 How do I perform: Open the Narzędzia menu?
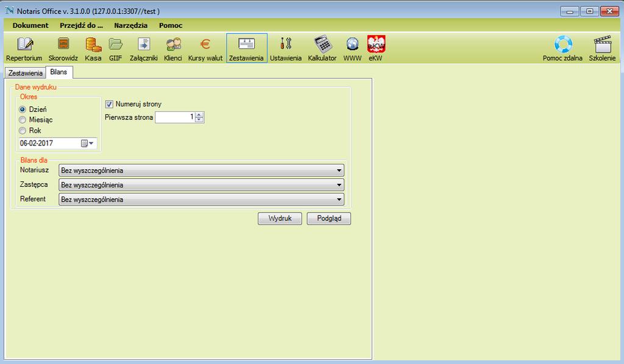pyautogui.click(x=131, y=26)
